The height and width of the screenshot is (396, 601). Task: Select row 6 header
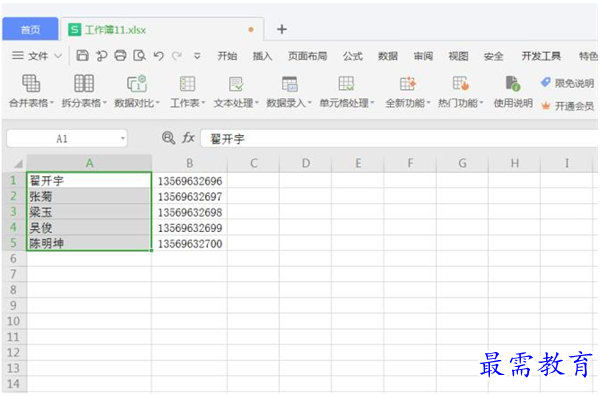(x=13, y=258)
